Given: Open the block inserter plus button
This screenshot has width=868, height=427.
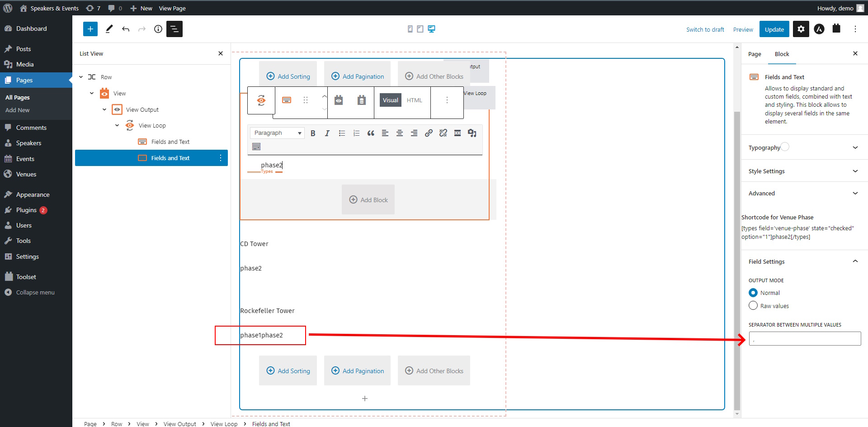Looking at the screenshot, I should (90, 29).
